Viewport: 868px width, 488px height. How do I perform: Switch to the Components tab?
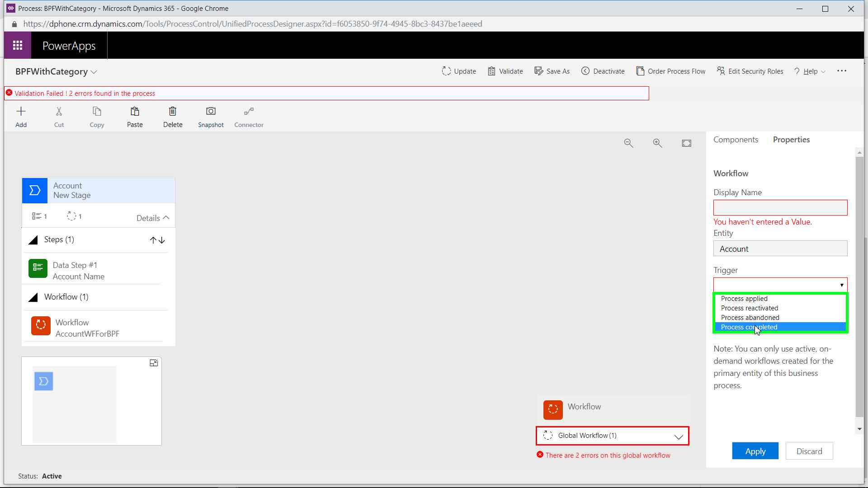point(736,140)
